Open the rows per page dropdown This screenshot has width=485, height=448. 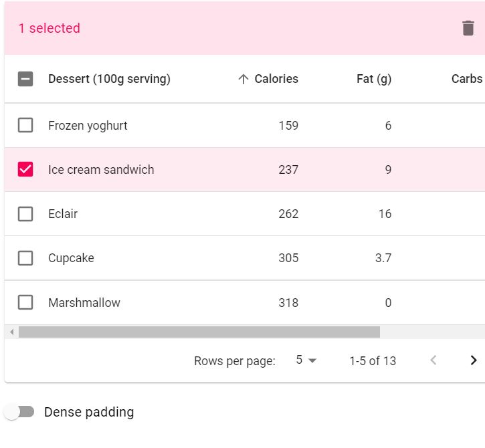coord(306,360)
